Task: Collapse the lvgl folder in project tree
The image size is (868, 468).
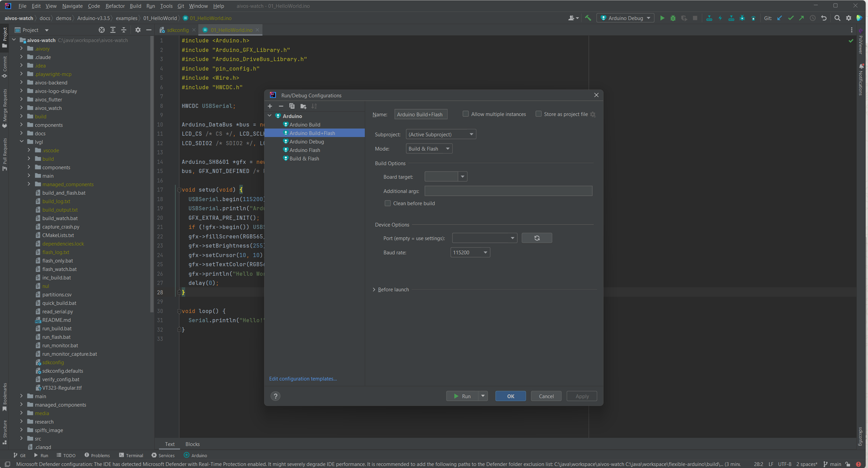Action: tap(22, 142)
